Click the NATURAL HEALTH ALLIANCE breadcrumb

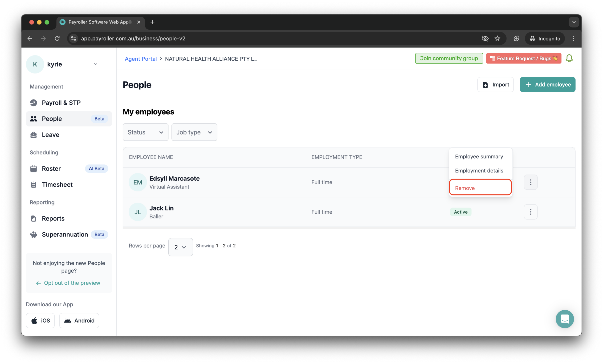click(211, 59)
